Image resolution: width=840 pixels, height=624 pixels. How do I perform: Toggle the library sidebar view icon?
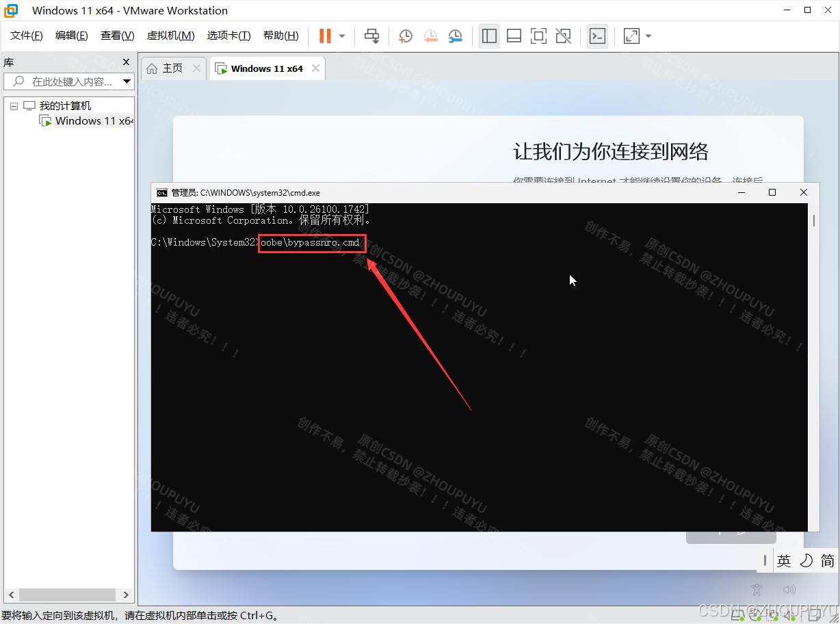point(489,36)
